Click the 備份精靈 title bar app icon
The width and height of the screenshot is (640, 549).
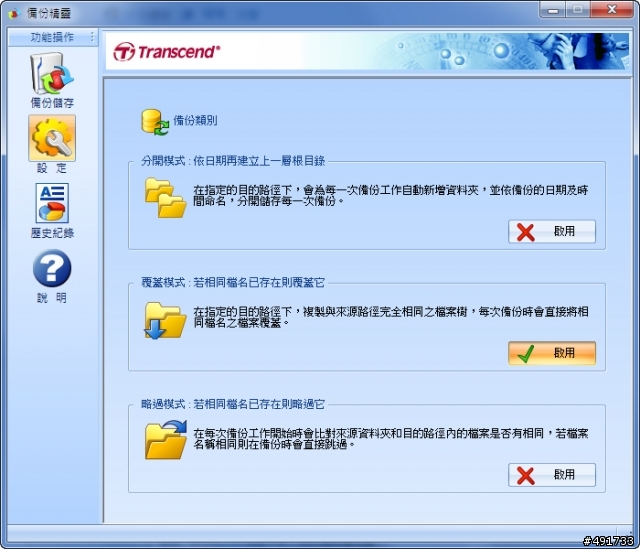click(x=14, y=13)
